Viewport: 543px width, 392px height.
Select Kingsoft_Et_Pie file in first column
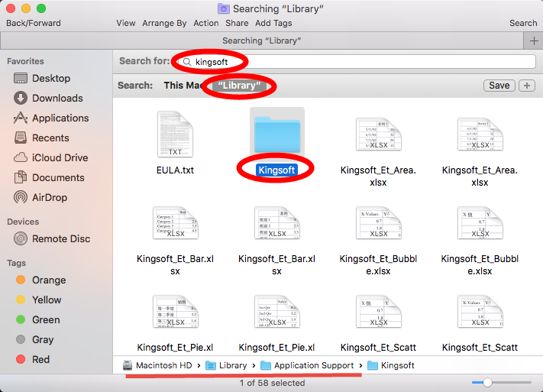pos(175,312)
